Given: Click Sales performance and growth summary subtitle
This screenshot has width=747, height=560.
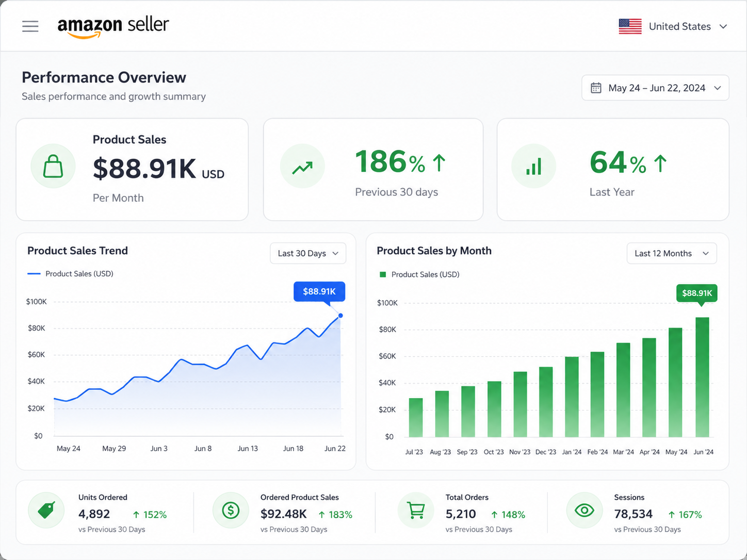Looking at the screenshot, I should tap(113, 96).
